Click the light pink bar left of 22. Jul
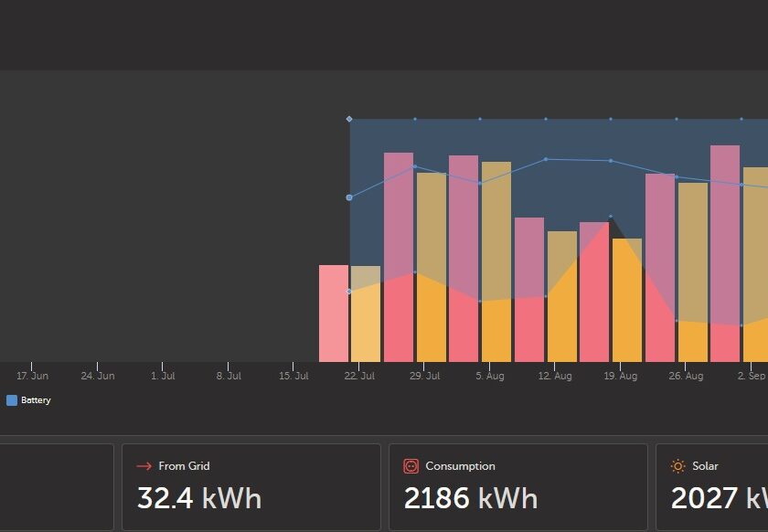Image resolution: width=768 pixels, height=532 pixels. click(333, 313)
